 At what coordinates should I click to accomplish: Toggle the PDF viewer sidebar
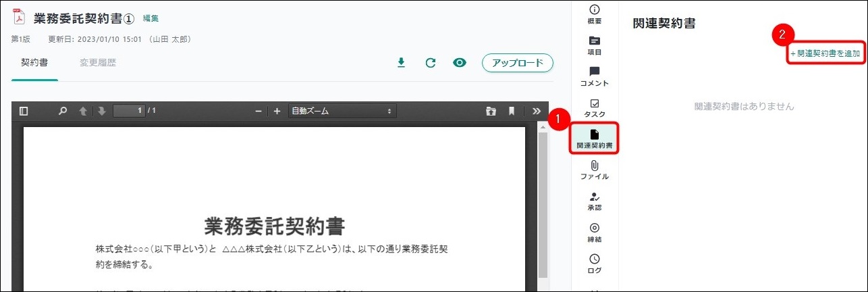point(24,111)
